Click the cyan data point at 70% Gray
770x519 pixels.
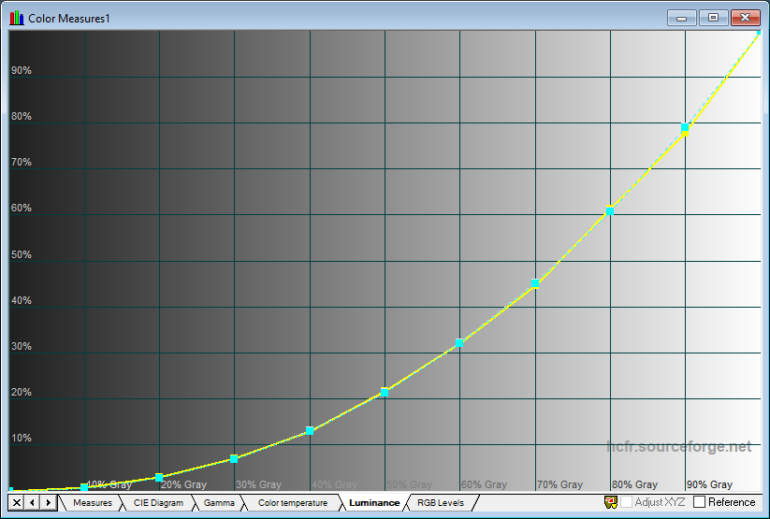[535, 283]
